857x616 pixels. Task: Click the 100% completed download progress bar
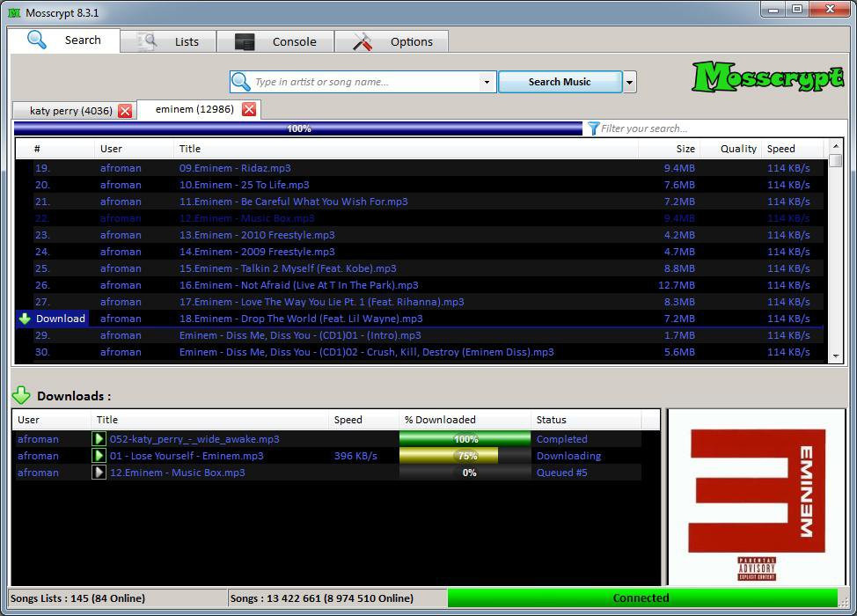(465, 439)
